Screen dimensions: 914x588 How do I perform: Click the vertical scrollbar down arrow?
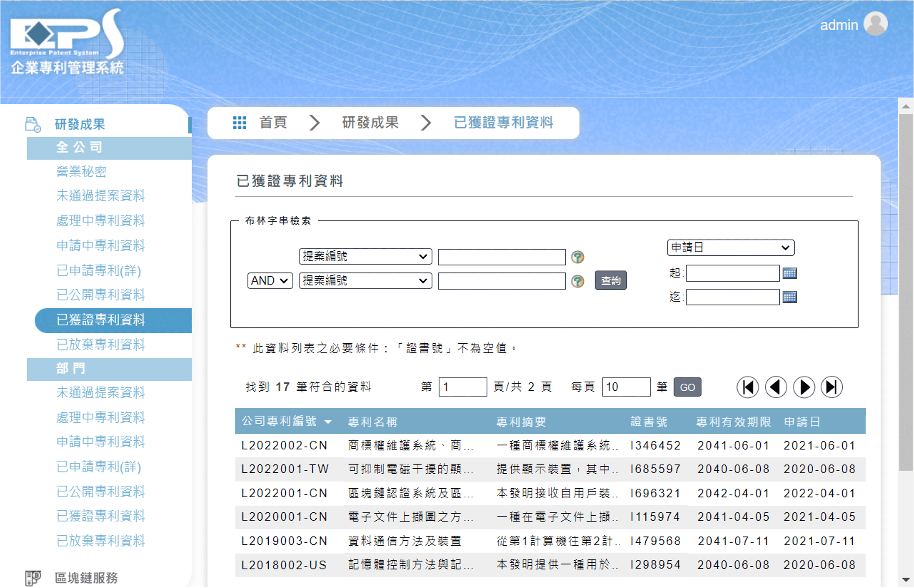[906, 580]
